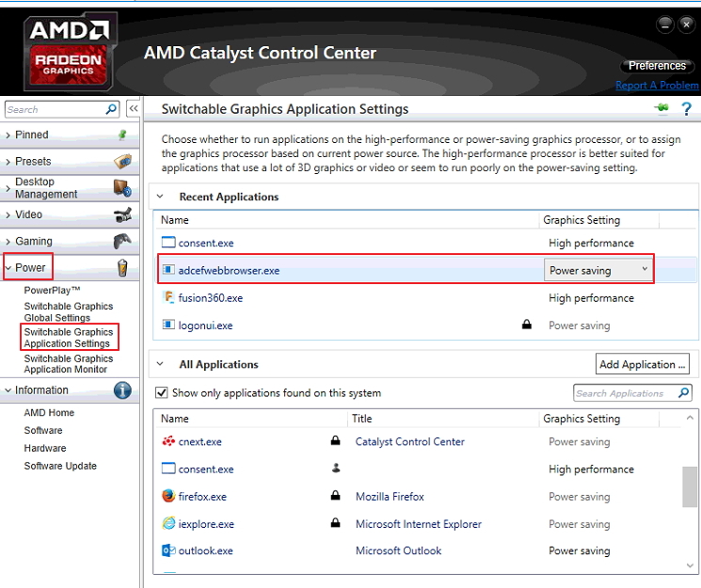
Task: Click the search magnifier icon in sidebar
Action: 111,109
